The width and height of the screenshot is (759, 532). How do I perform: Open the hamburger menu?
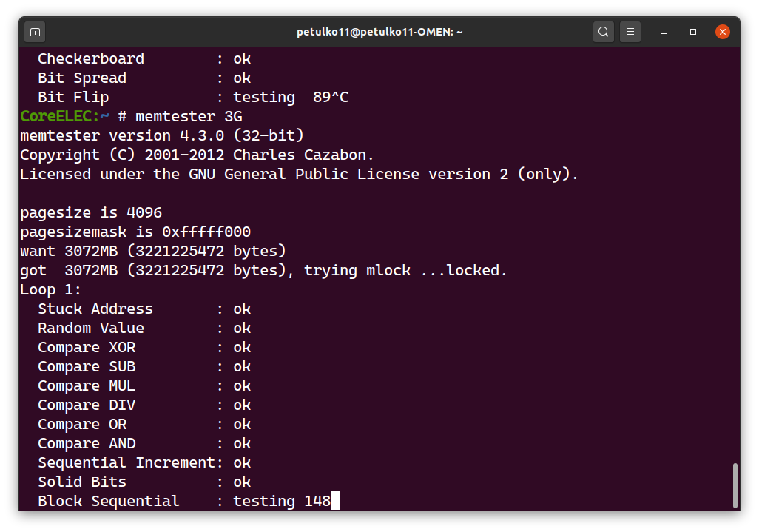(x=630, y=32)
